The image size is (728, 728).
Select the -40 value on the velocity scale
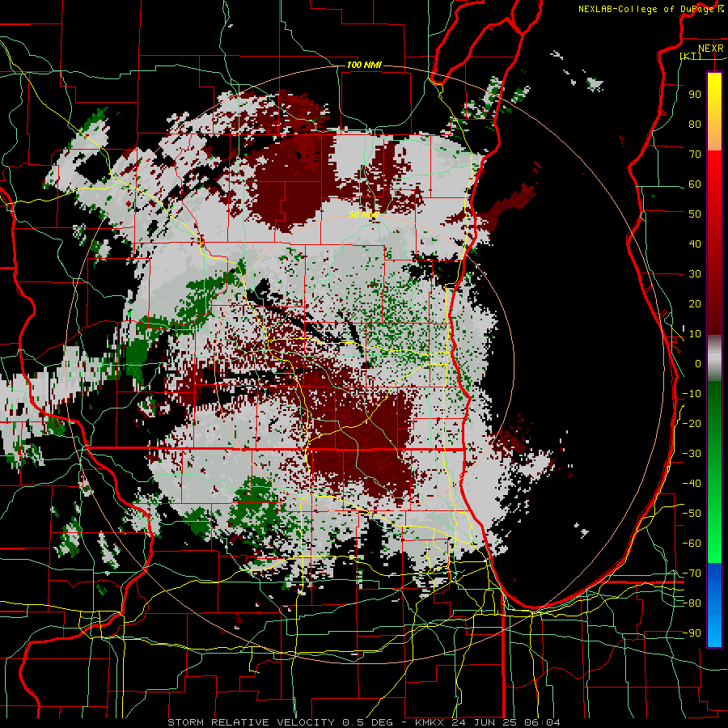(692, 484)
